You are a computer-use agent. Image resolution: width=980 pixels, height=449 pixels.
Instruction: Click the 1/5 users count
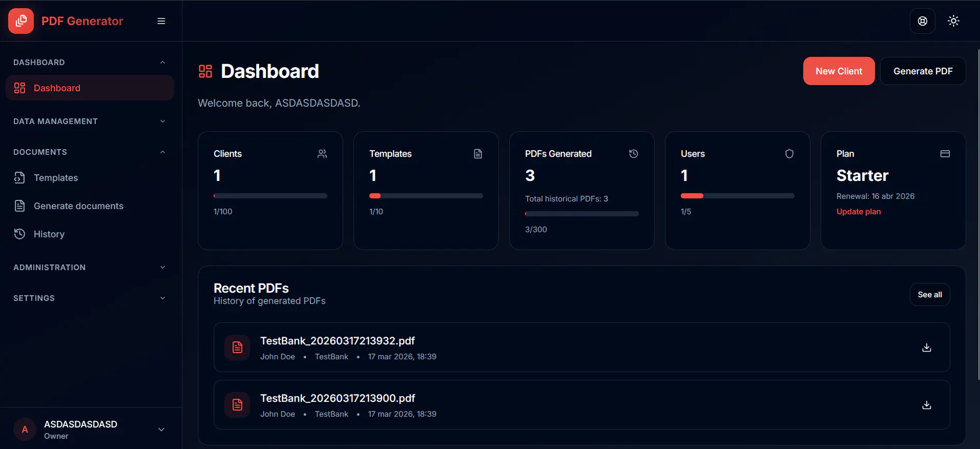click(686, 212)
